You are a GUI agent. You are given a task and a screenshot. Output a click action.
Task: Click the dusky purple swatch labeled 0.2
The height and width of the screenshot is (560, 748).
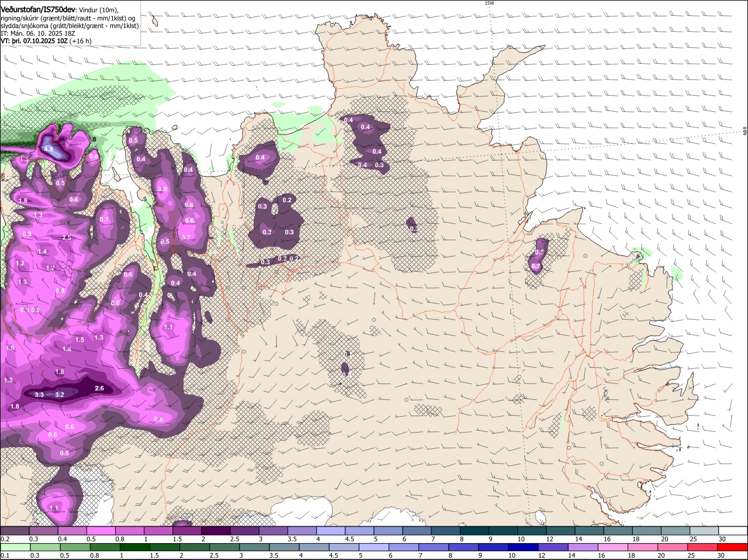[15, 530]
